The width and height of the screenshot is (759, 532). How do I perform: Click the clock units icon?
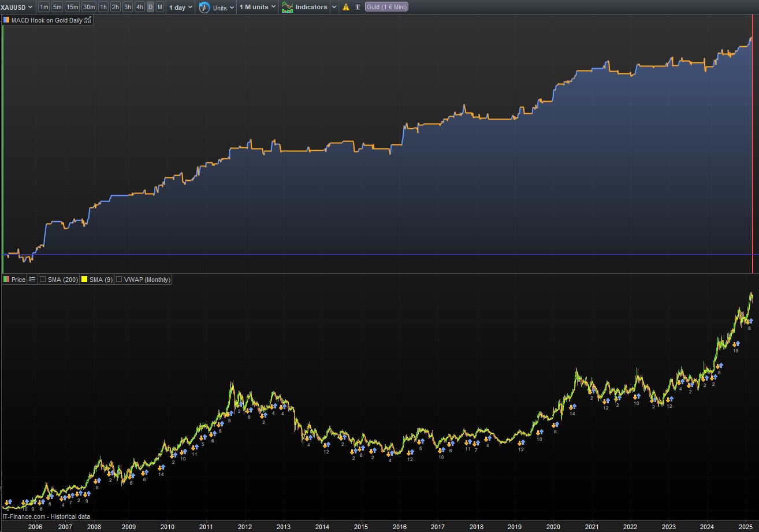point(204,7)
